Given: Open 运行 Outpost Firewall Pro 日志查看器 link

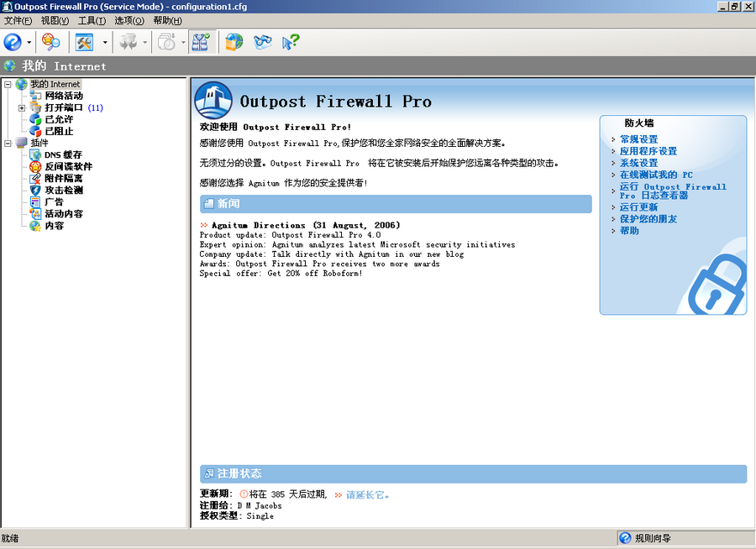Looking at the screenshot, I should (x=673, y=191).
